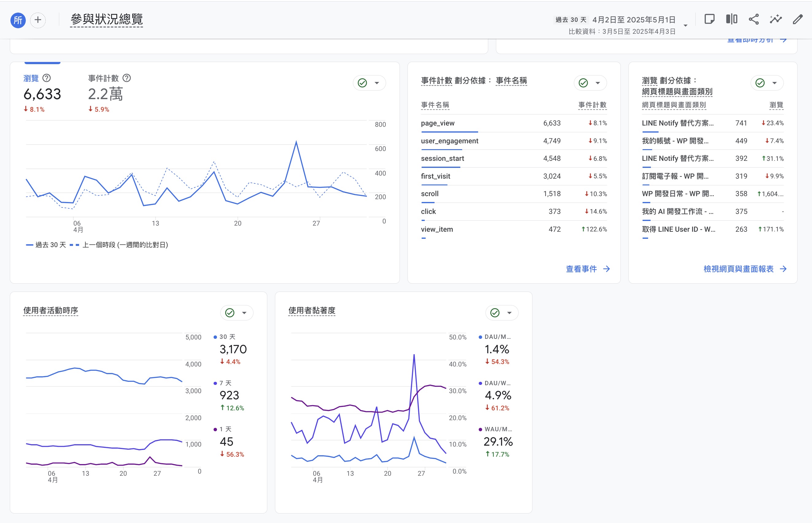Click the DAU/M… 1.4% value
The height and width of the screenshot is (523, 812).
pos(497,349)
